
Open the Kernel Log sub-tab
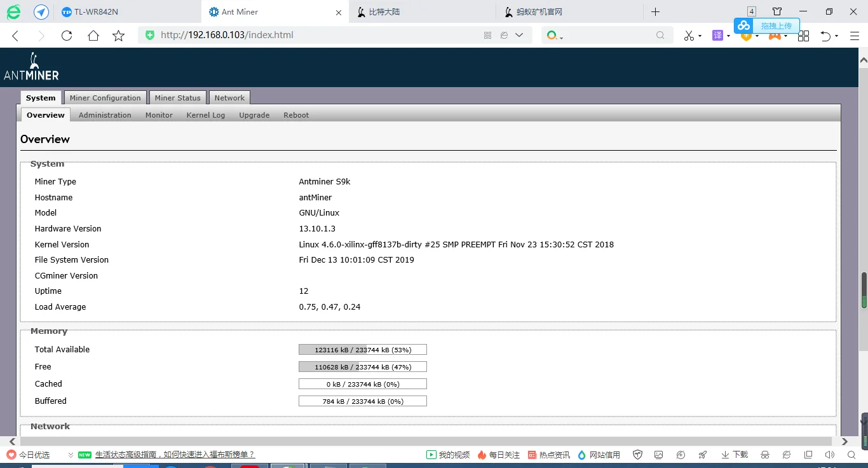[206, 115]
